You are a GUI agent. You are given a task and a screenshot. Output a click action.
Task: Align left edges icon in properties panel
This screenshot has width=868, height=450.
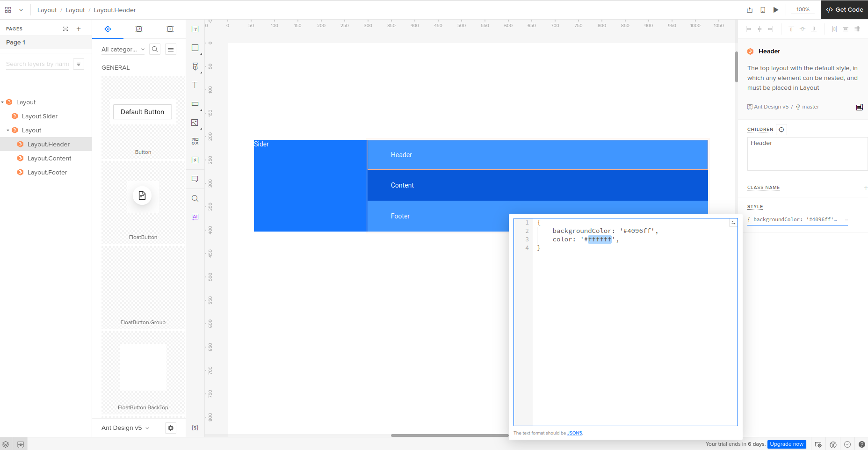(748, 29)
